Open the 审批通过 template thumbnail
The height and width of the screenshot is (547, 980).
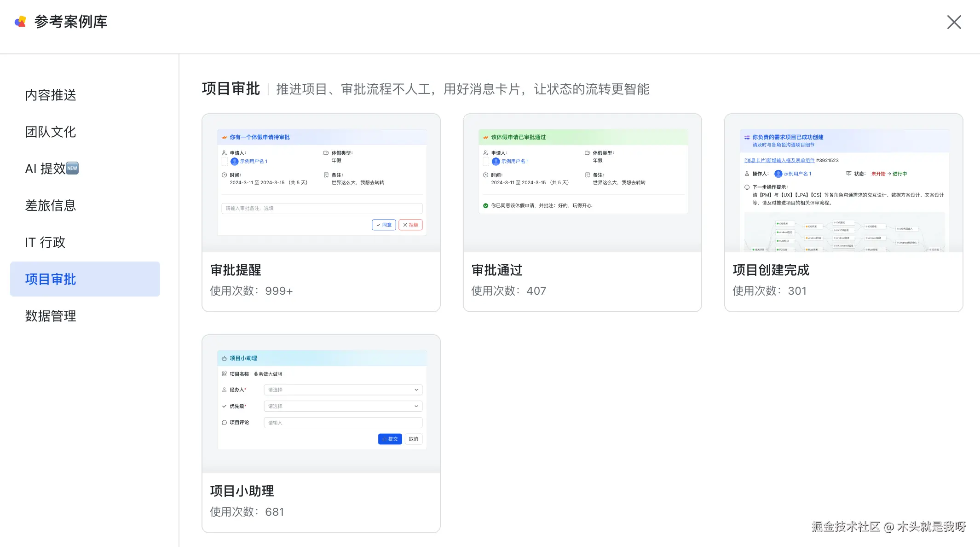click(x=582, y=183)
